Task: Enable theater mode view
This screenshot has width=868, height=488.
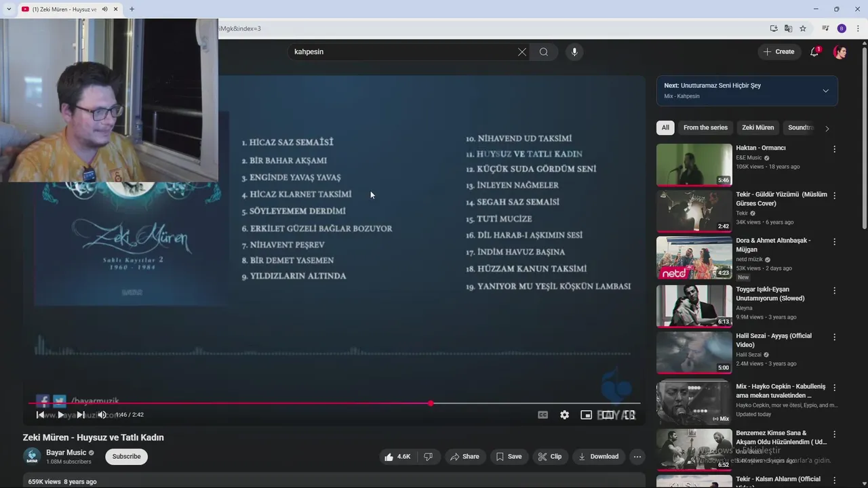Action: coord(608,415)
